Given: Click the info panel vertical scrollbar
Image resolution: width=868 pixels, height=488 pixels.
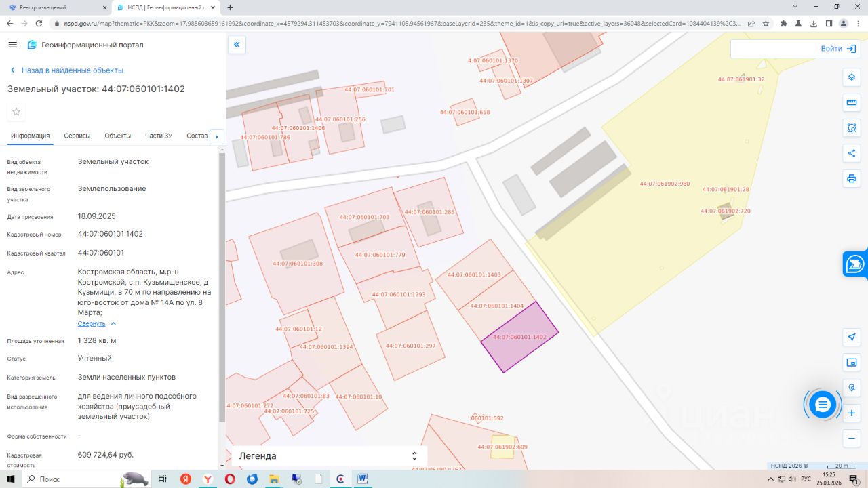Looking at the screenshot, I should tap(221, 285).
